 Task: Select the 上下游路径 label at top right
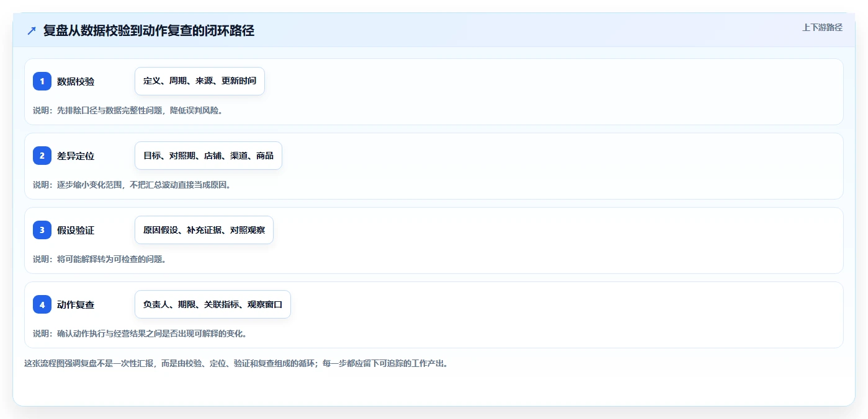[x=822, y=27]
